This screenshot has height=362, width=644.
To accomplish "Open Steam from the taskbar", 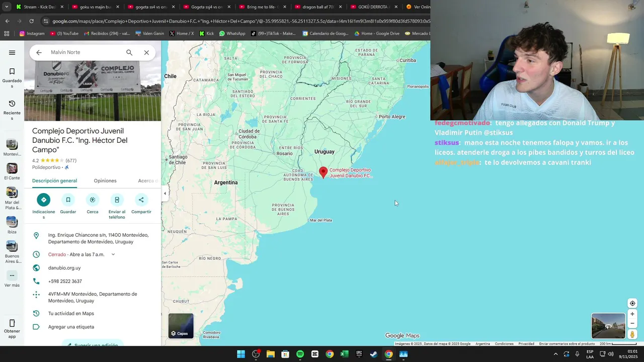I will click(x=374, y=354).
